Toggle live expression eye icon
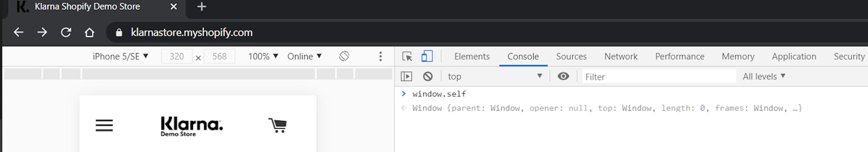 pyautogui.click(x=564, y=76)
